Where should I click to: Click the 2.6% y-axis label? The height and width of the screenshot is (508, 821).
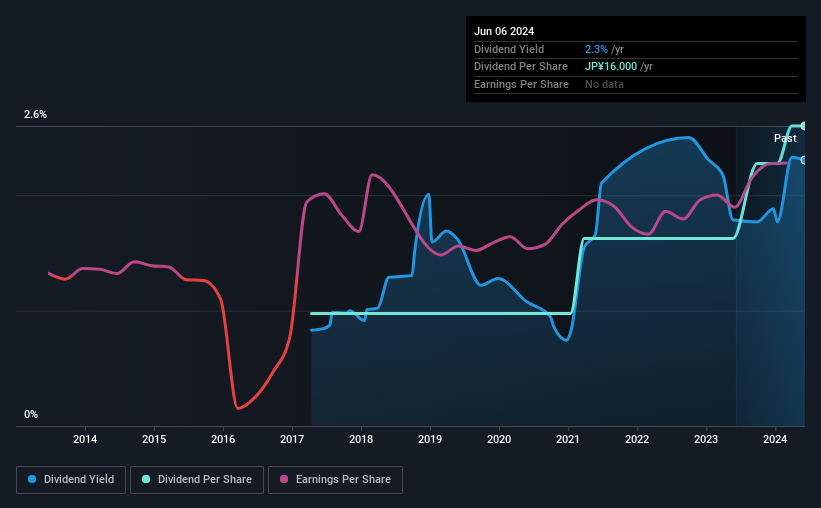point(35,114)
